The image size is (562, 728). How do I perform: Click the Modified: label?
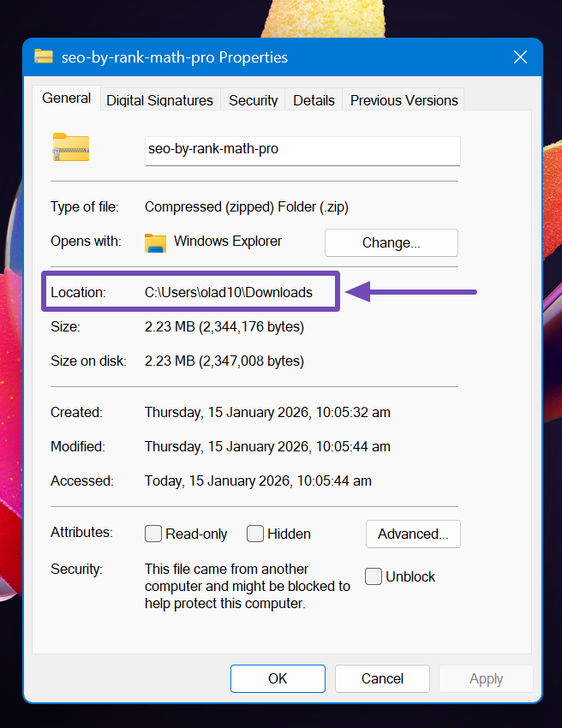pyautogui.click(x=78, y=446)
